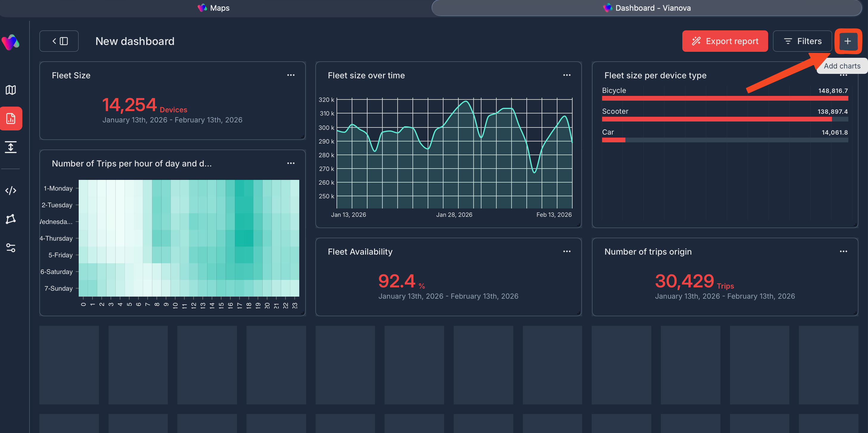This screenshot has height=433, width=868.
Task: Open the Filters button
Action: (x=802, y=41)
